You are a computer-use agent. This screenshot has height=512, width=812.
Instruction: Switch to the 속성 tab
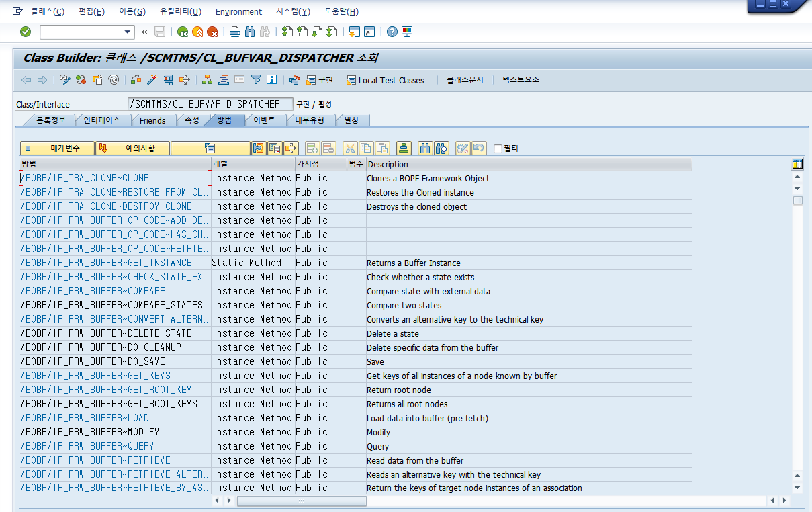point(191,120)
